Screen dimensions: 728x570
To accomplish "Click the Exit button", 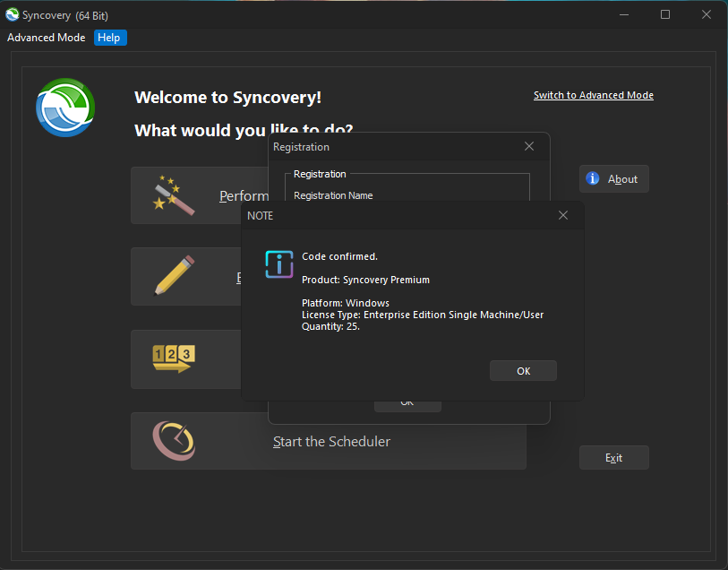I will tap(613, 458).
